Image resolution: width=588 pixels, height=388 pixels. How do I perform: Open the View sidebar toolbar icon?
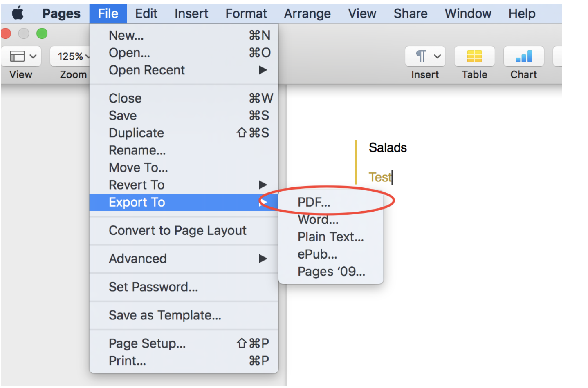click(x=21, y=56)
